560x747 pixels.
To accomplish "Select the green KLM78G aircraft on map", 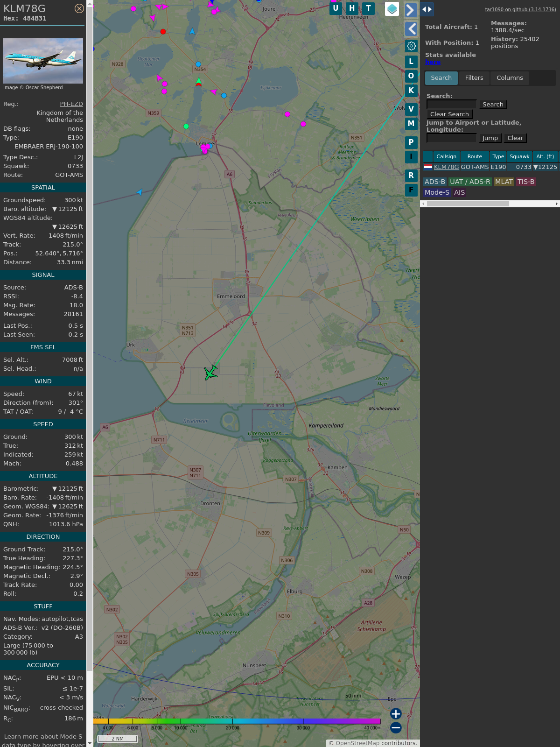I will (x=211, y=373).
